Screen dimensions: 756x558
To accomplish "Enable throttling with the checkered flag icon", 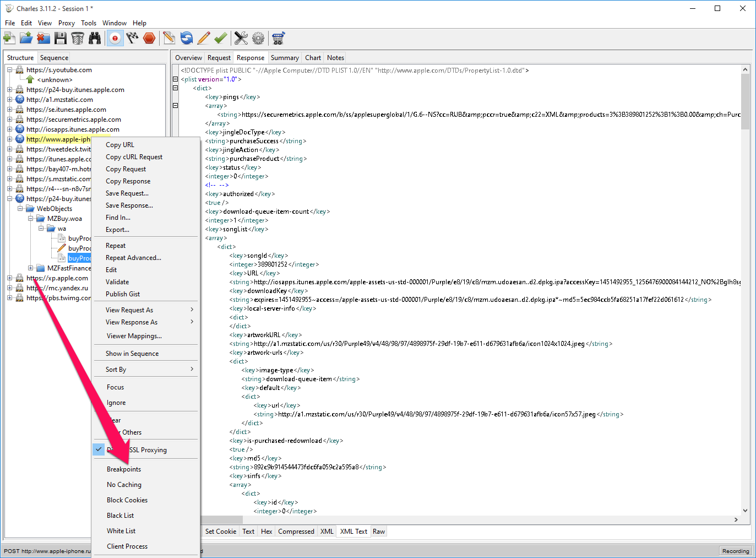I will (132, 38).
